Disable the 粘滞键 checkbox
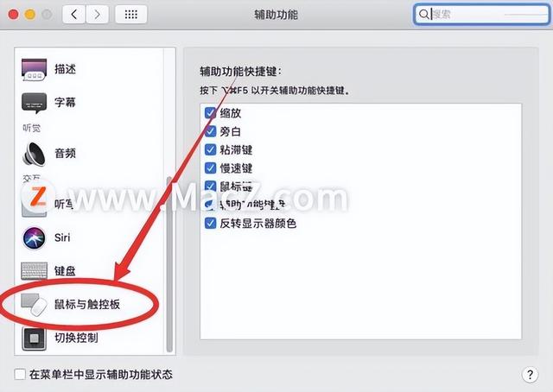The width and height of the screenshot is (553, 392). pos(210,150)
